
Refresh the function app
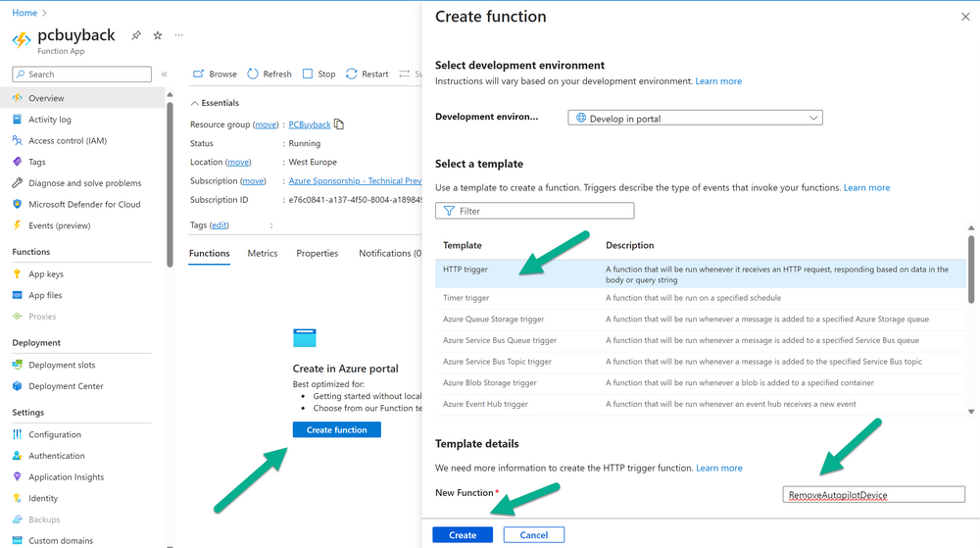tap(269, 74)
